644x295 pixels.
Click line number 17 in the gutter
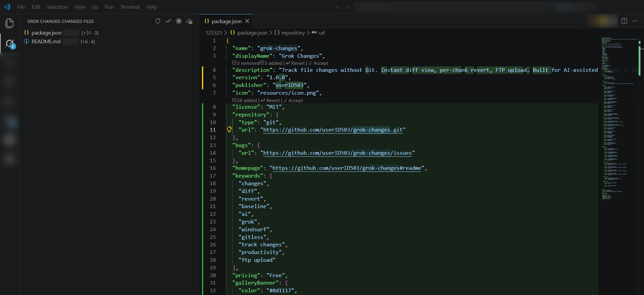(213, 176)
